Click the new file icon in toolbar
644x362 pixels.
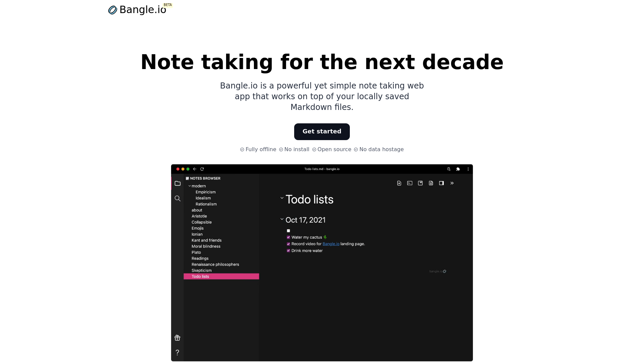click(x=399, y=183)
